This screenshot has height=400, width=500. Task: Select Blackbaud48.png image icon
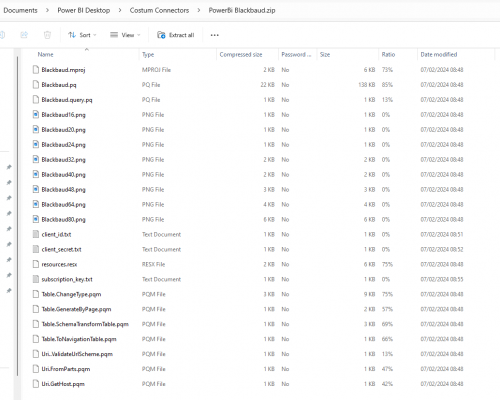(36, 189)
